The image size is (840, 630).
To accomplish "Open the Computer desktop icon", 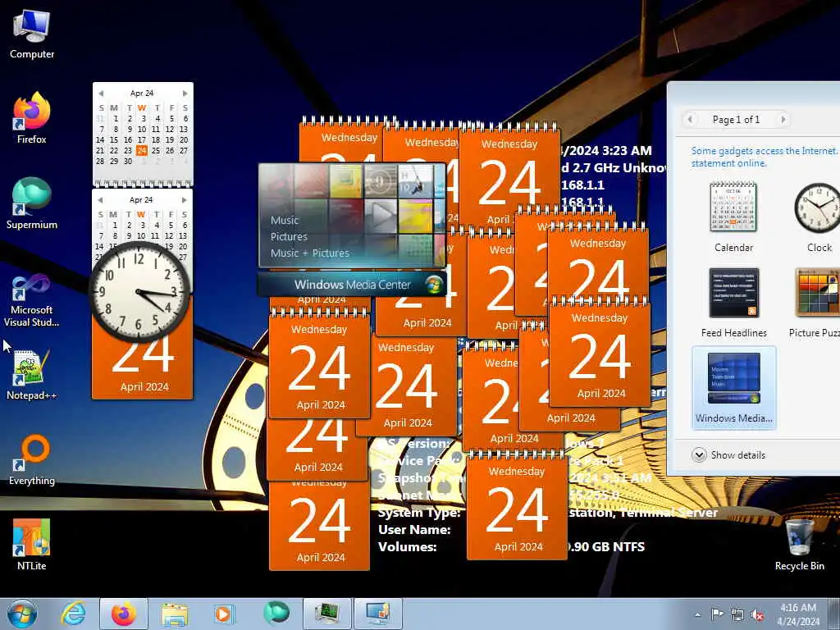I will pyautogui.click(x=32, y=34).
